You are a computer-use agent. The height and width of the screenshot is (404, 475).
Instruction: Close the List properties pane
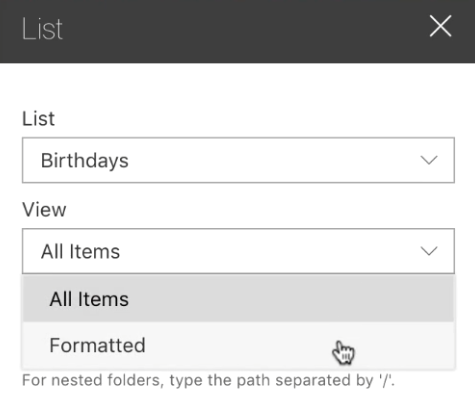coord(440,26)
